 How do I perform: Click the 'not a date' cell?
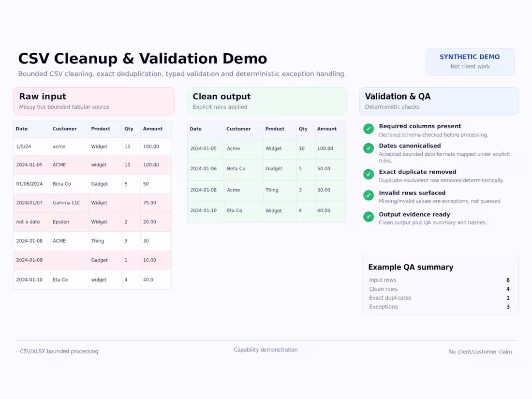[28, 222]
